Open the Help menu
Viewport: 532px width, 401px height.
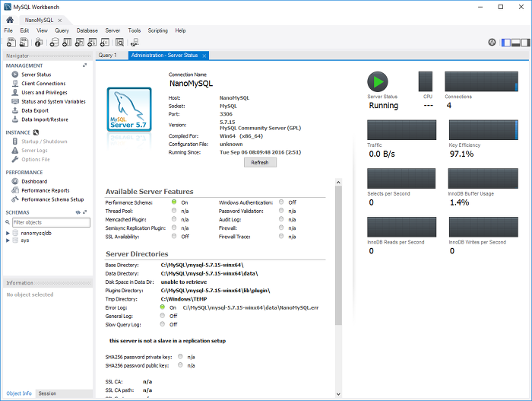(x=181, y=30)
